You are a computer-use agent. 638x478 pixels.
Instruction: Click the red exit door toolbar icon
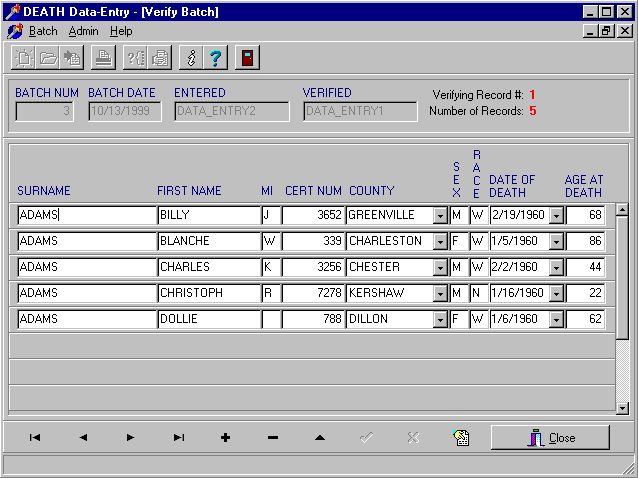[x=247, y=58]
